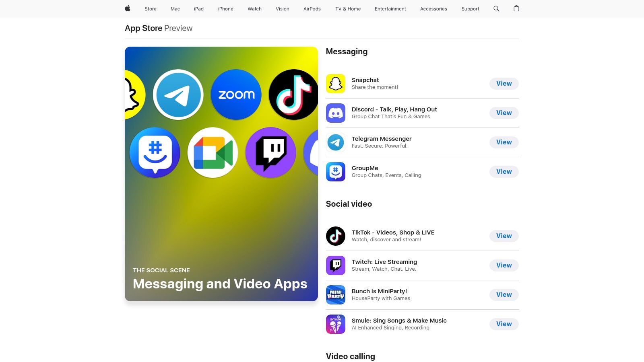Screen dimensions: 644x362
Task: View the Smule app
Action: [x=504, y=324]
